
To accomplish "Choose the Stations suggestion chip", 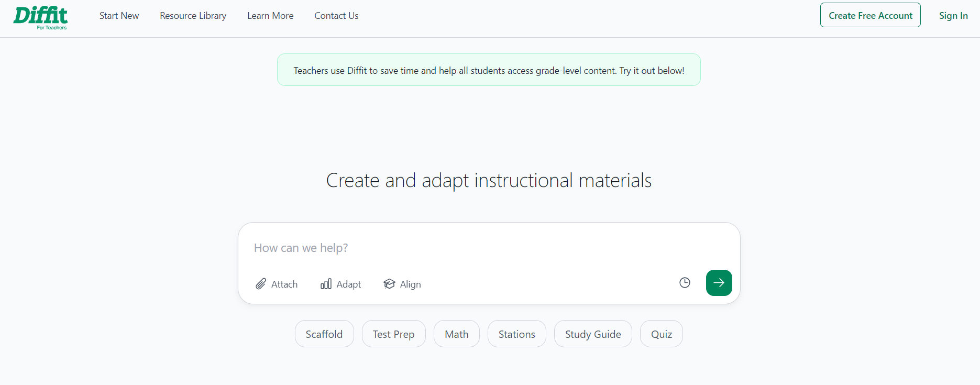I will [x=517, y=334].
